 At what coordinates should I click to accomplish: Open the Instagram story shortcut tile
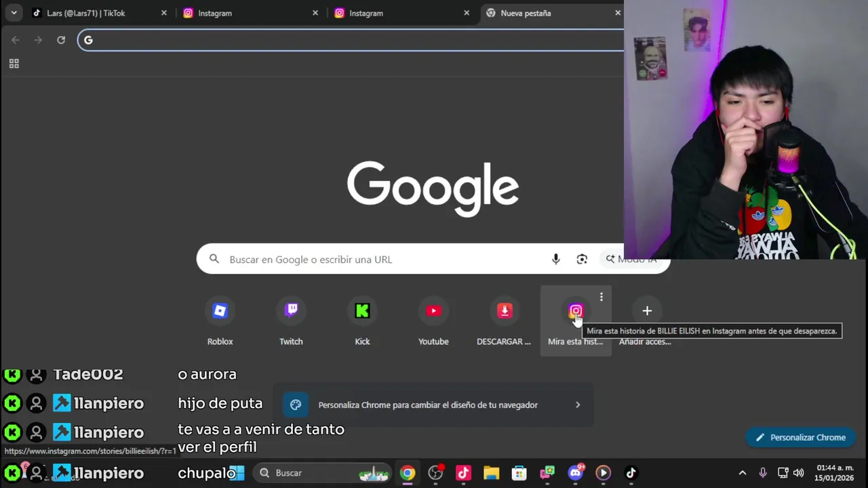[575, 321]
